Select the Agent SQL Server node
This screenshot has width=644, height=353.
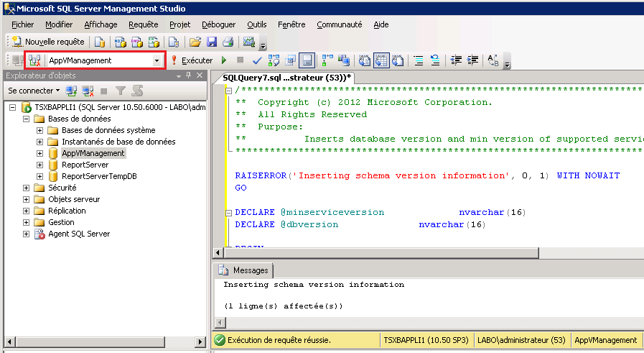[79, 234]
